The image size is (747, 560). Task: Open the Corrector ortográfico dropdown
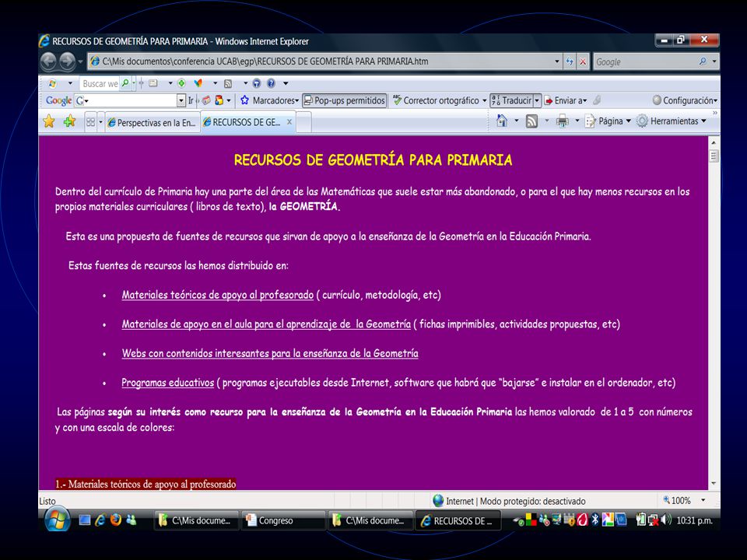485,101
